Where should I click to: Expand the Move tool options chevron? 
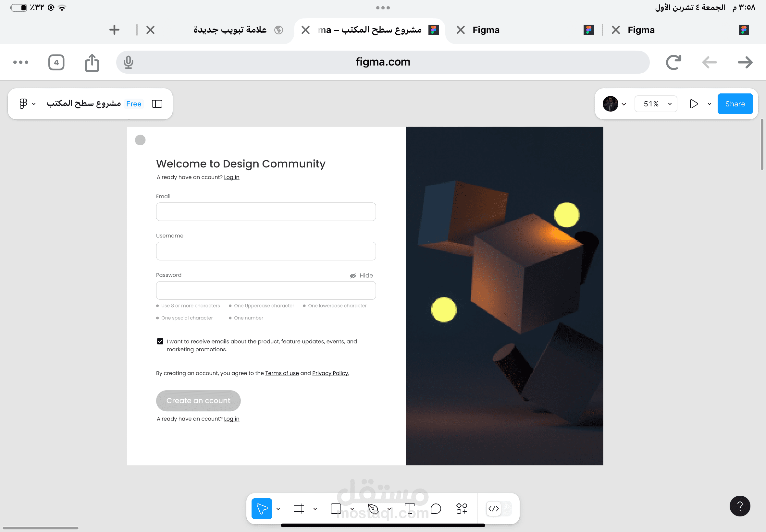click(278, 509)
